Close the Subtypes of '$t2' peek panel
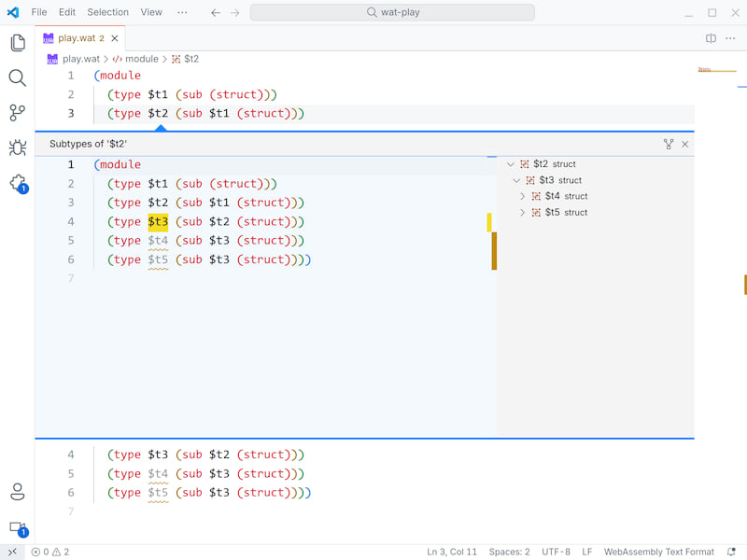The height and width of the screenshot is (560, 747). tap(685, 145)
